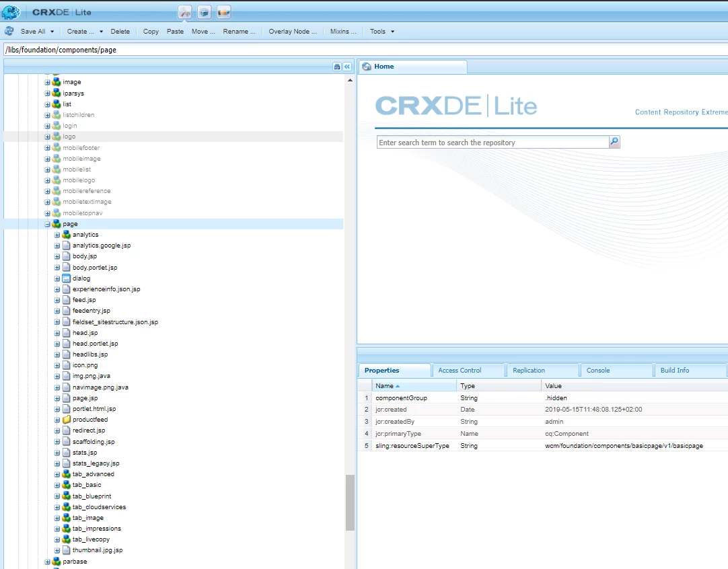The width and height of the screenshot is (728, 569).
Task: Click the tab_image node icon
Action: 67,517
